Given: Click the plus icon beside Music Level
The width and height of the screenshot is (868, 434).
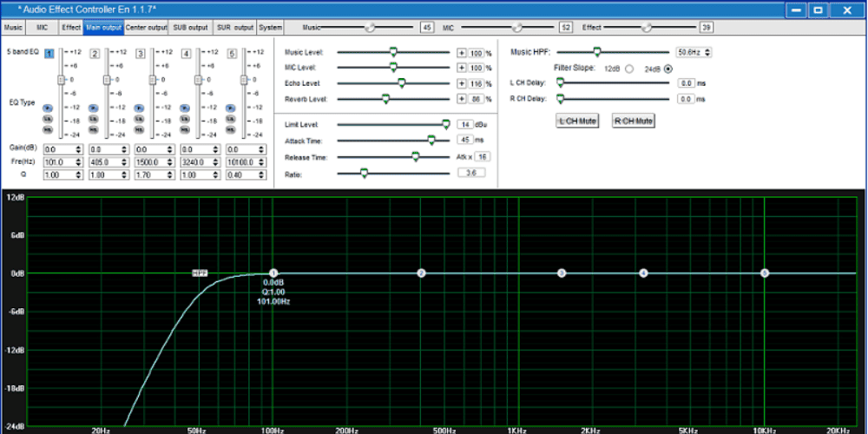Looking at the screenshot, I should point(461,53).
